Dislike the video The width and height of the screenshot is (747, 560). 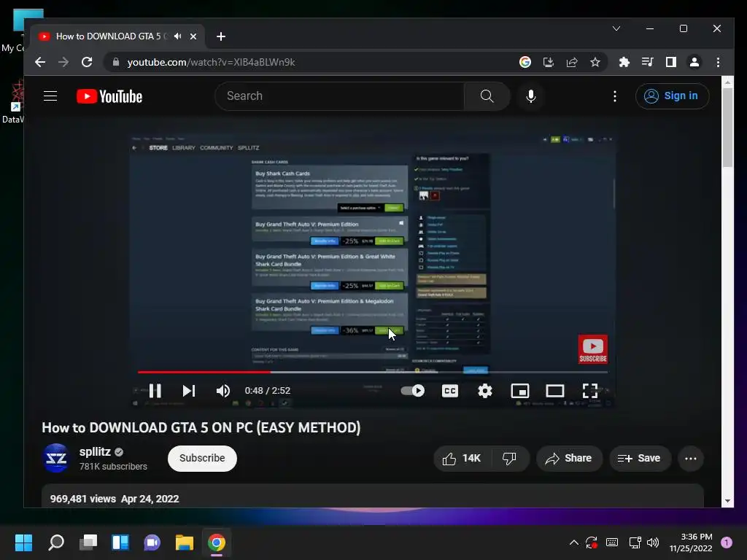[509, 458]
